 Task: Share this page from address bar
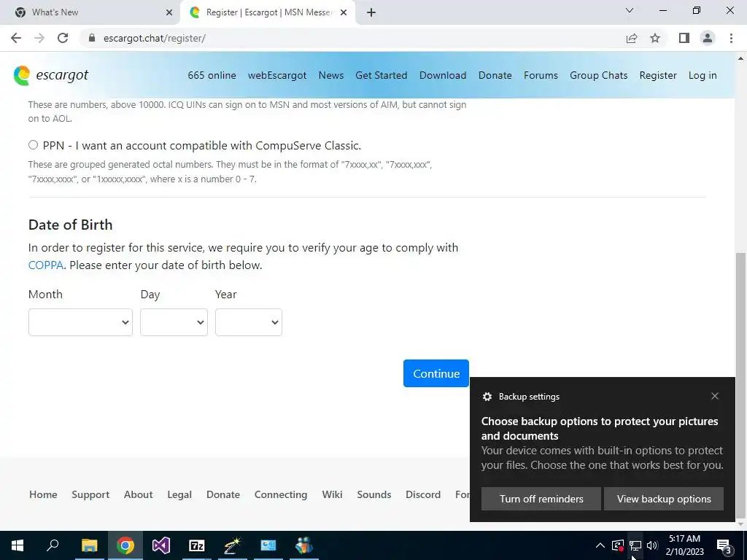coord(632,38)
